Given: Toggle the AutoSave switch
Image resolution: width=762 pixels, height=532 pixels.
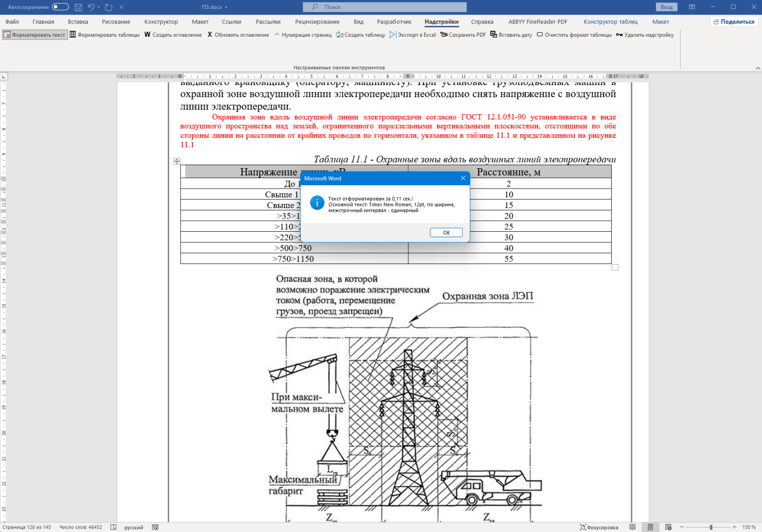Looking at the screenshot, I should [x=60, y=7].
